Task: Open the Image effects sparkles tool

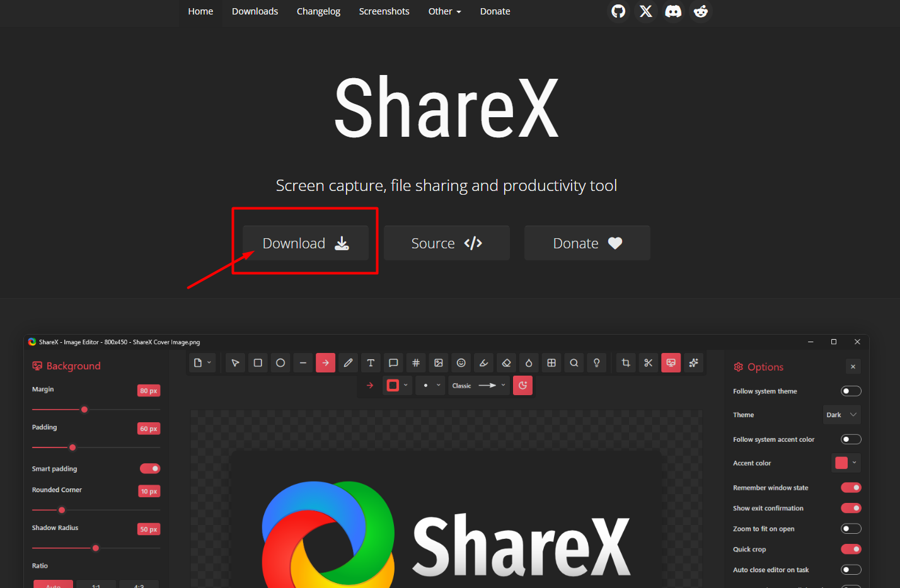Action: (x=694, y=363)
